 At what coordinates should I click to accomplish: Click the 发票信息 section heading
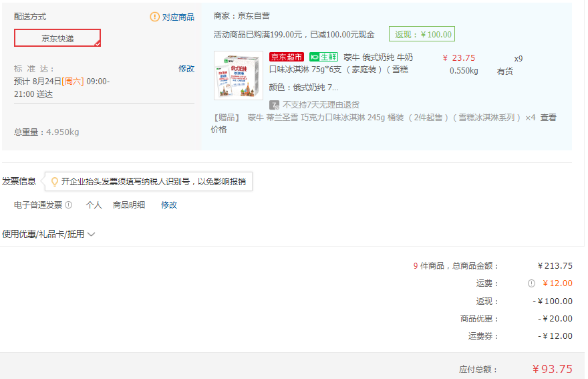(x=19, y=181)
